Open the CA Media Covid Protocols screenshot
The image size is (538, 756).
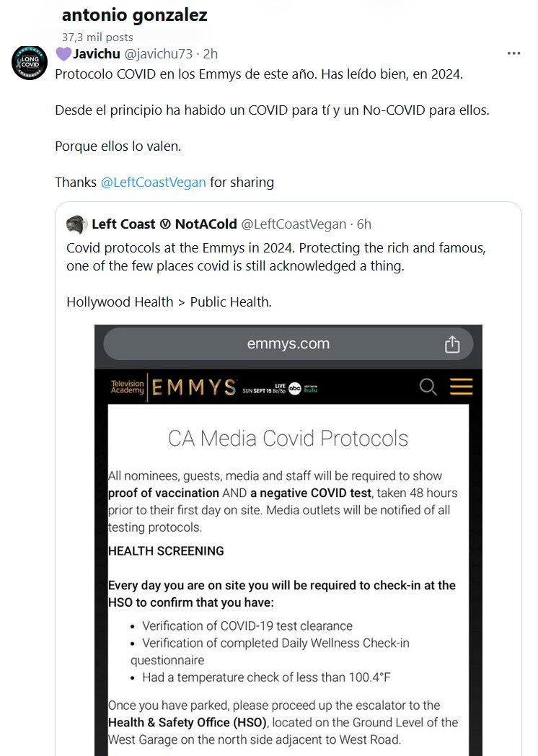288,563
